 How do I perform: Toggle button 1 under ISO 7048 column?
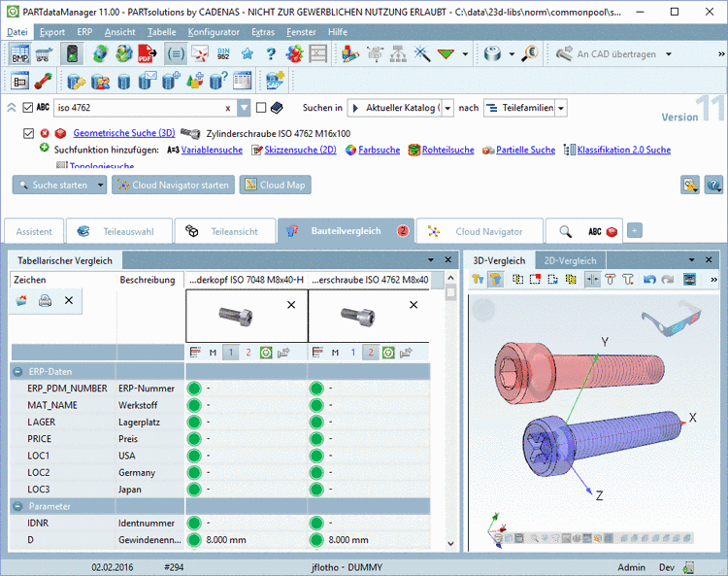(231, 353)
